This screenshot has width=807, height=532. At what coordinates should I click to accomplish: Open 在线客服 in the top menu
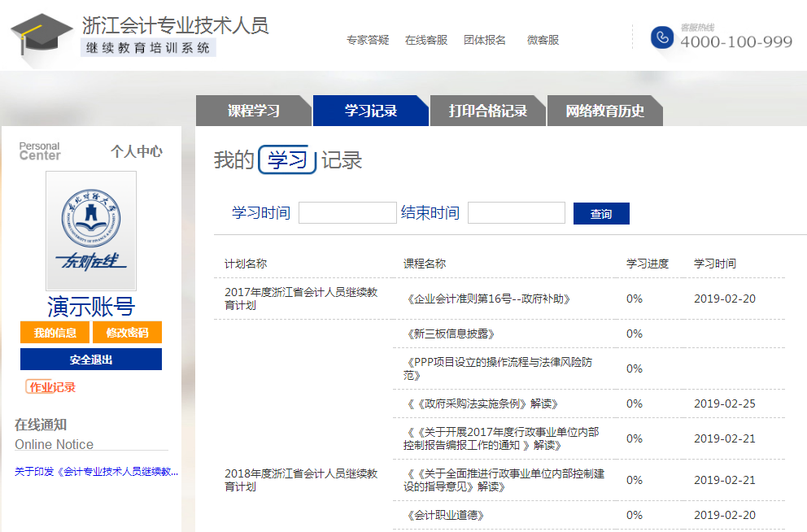pos(426,40)
